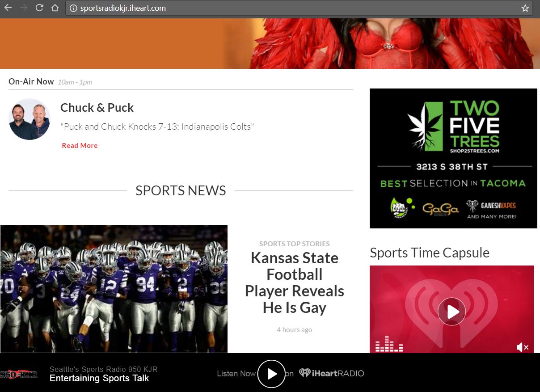Open the Chuck & Puck show photo
540x392 pixels.
coord(30,119)
